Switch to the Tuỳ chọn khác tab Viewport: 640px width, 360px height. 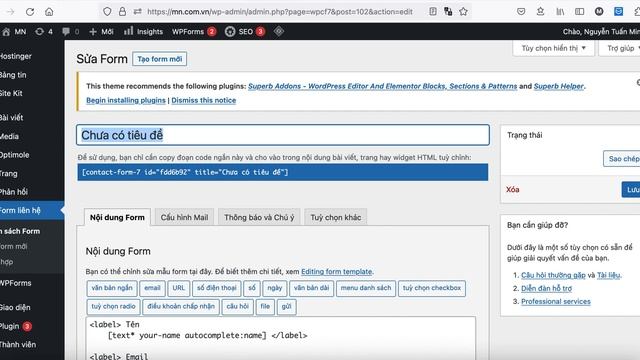pos(336,218)
